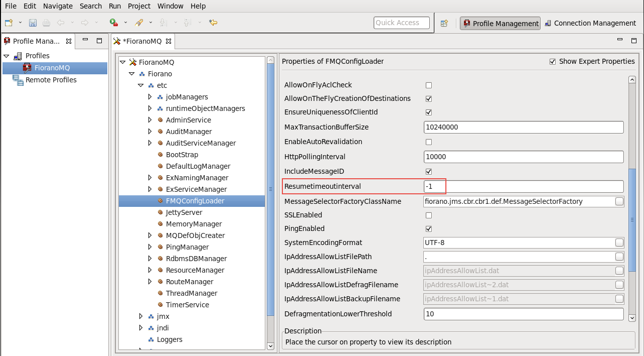Expand the jobManagers tree node
This screenshot has width=644, height=356.
pos(150,97)
